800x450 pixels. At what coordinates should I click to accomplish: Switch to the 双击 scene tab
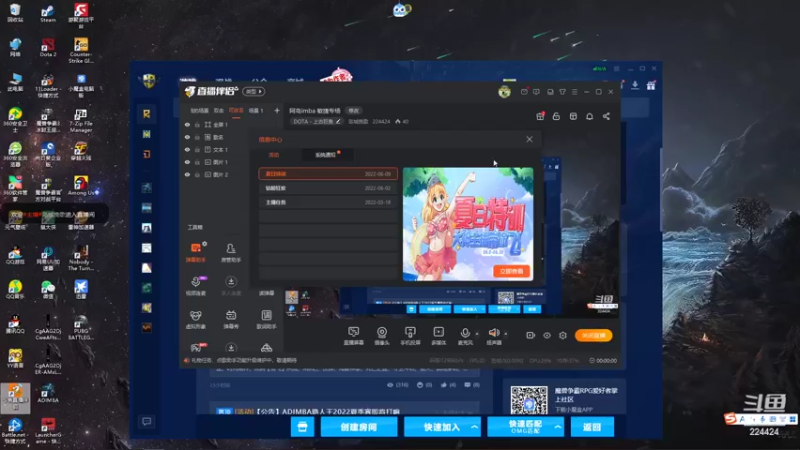click(219, 110)
